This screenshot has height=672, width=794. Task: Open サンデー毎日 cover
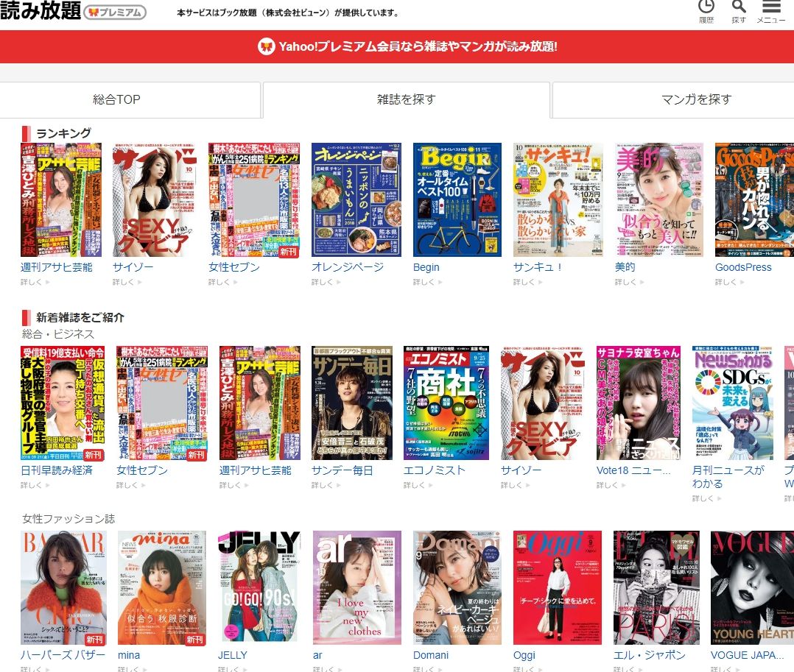[x=352, y=403]
